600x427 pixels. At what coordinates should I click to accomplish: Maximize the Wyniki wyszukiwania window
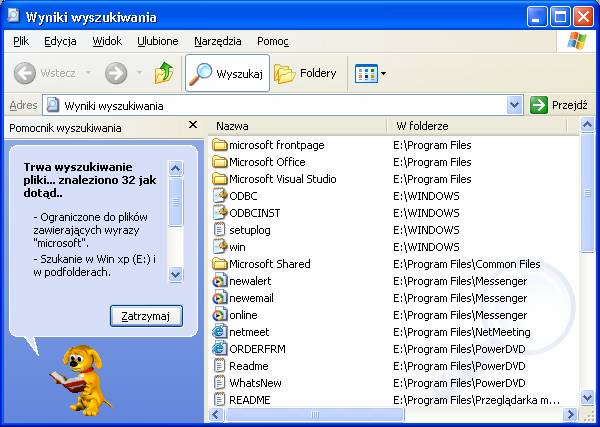560,17
